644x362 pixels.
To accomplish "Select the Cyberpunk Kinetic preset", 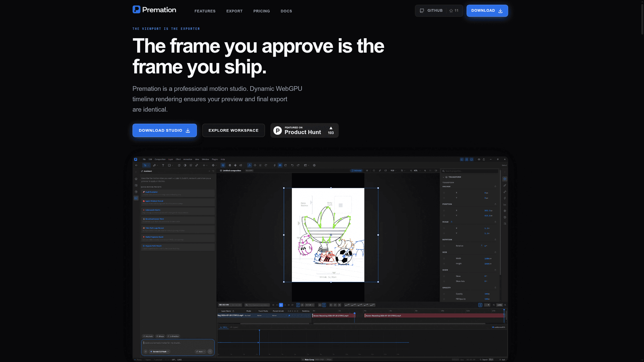I will pyautogui.click(x=178, y=211).
